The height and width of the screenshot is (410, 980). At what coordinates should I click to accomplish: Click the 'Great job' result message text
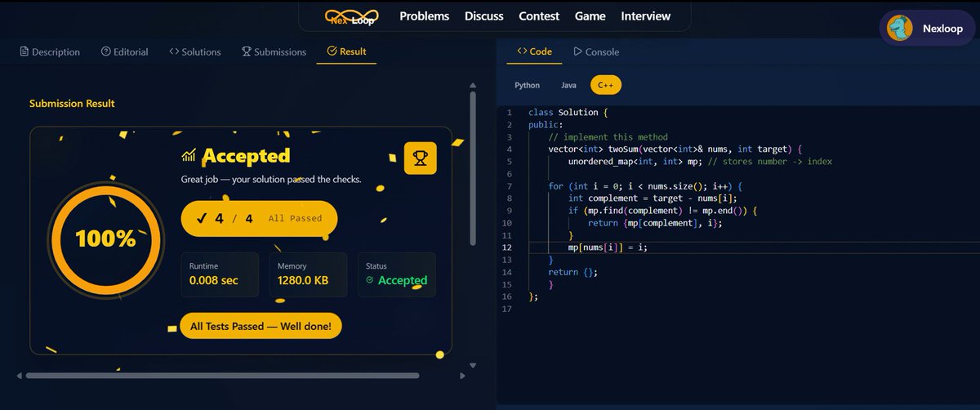tap(271, 180)
